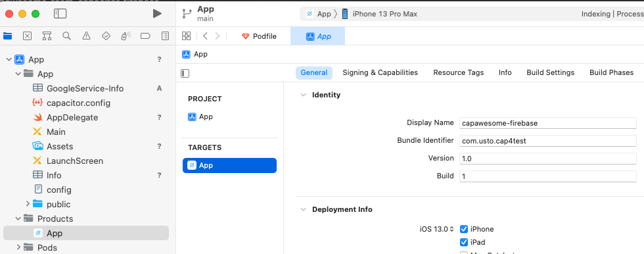This screenshot has height=254, width=644.
Task: Switch to the Signing & Capabilities tab
Action: tap(380, 72)
